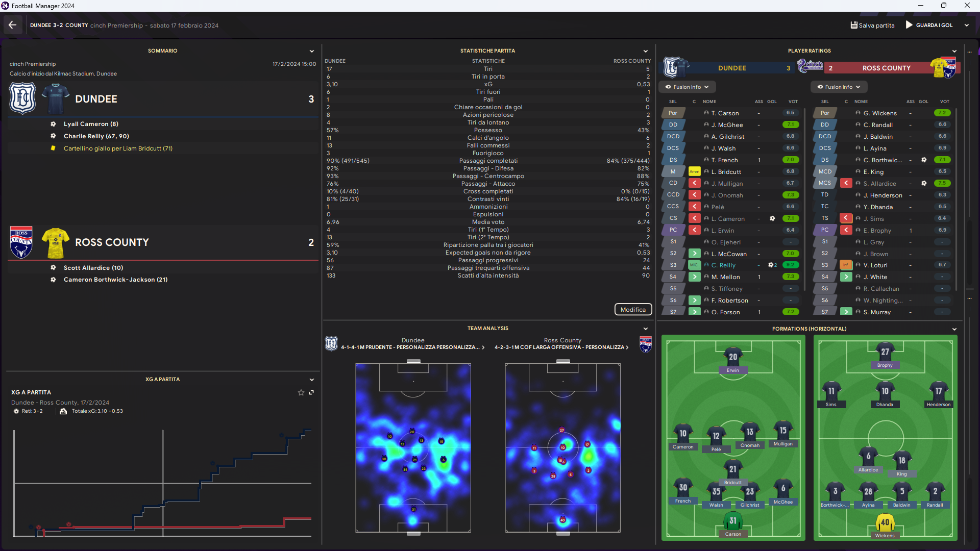Click the back arrow navigation button
This screenshot has height=551, width=980.
(x=13, y=25)
